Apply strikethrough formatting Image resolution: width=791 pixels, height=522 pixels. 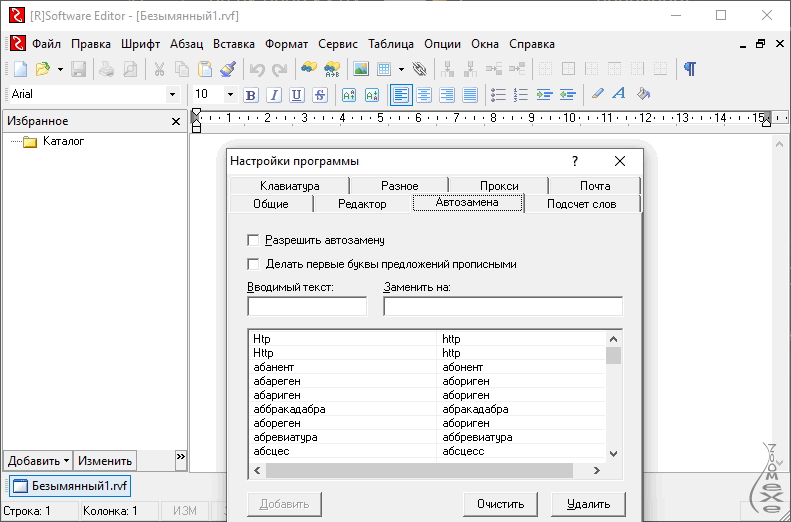click(320, 95)
